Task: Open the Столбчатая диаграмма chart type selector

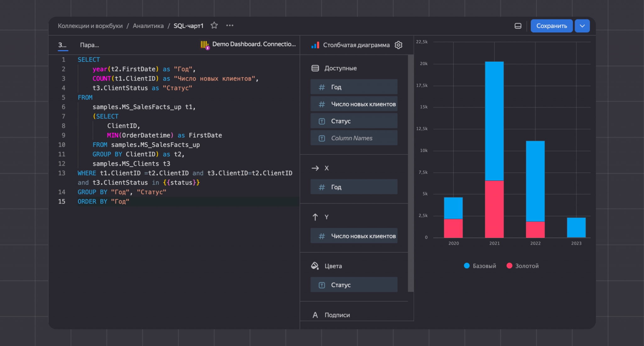Action: (356, 45)
